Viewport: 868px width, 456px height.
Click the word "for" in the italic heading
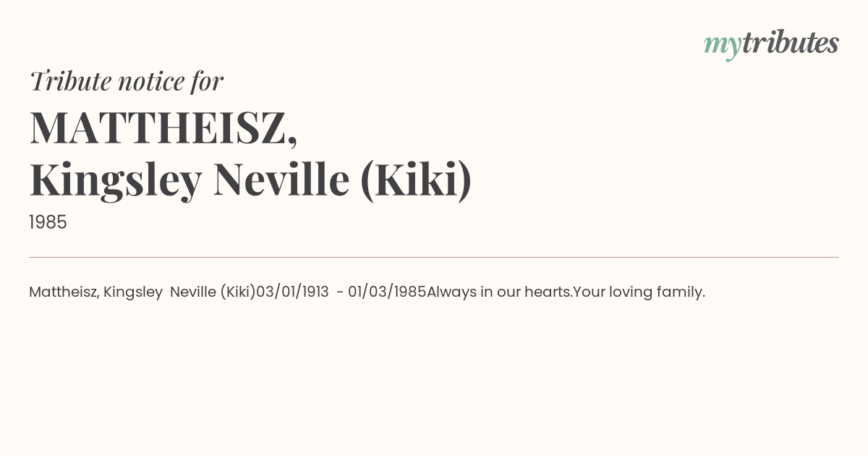pyautogui.click(x=207, y=81)
